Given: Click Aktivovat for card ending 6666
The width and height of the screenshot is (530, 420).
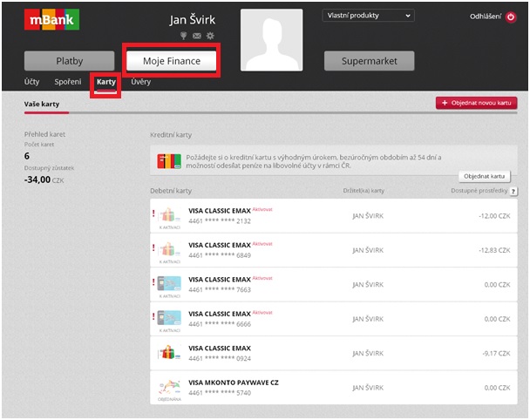Looking at the screenshot, I should point(262,313).
